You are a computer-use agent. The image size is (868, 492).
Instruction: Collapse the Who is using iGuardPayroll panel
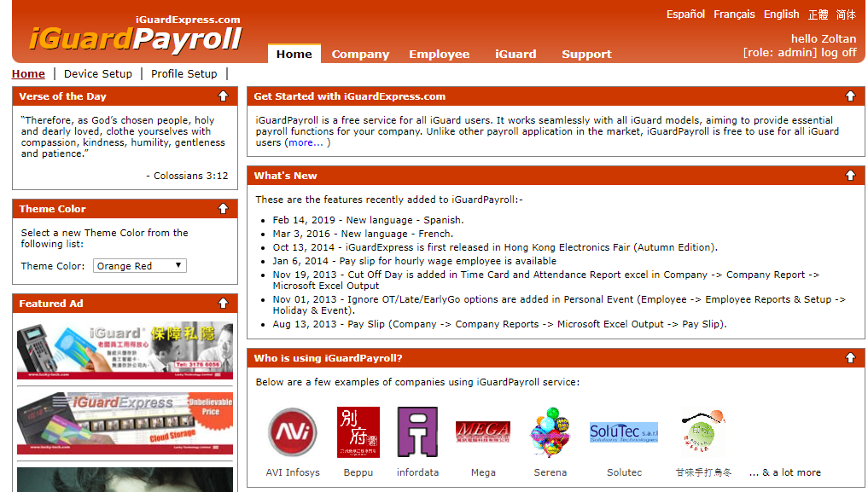pos(850,358)
